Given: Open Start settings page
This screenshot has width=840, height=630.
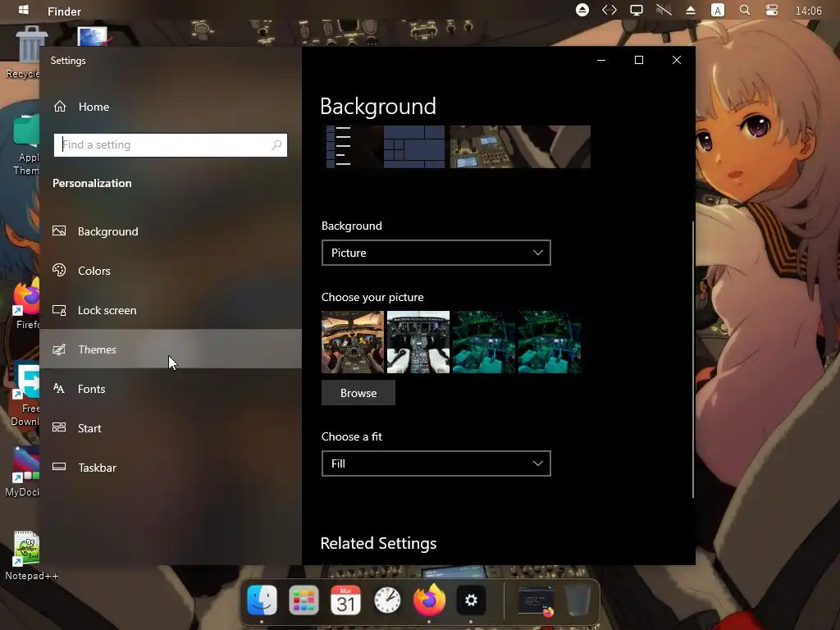Looking at the screenshot, I should tap(171, 428).
